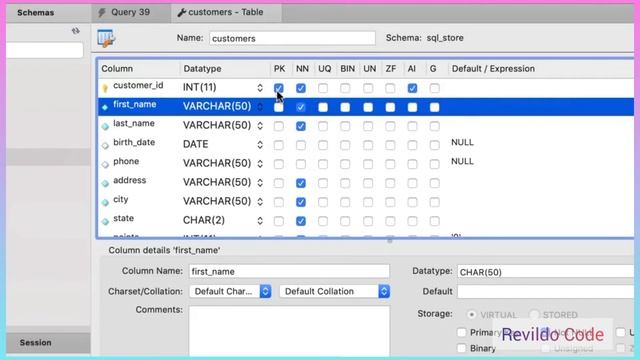The width and height of the screenshot is (640, 360).
Task: Enable NN checkbox for phone
Action: tap(301, 164)
